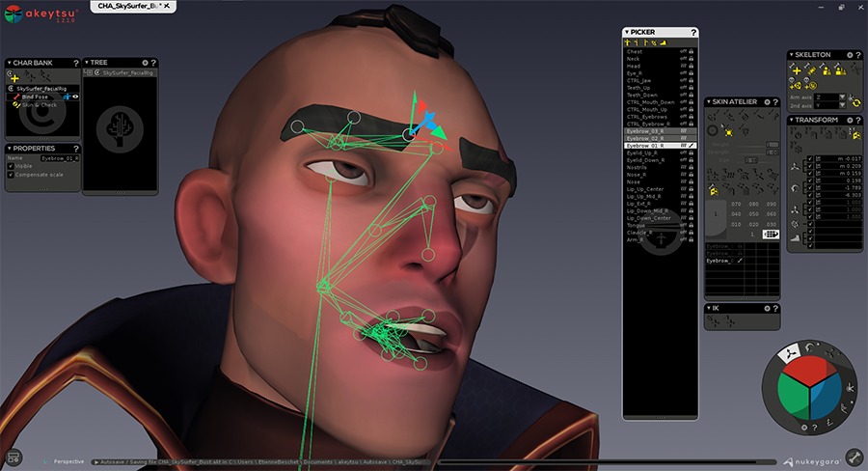Image resolution: width=868 pixels, height=471 pixels.
Task: Toggle checkbox beside value -1.789 in Transform
Action: click(x=811, y=187)
